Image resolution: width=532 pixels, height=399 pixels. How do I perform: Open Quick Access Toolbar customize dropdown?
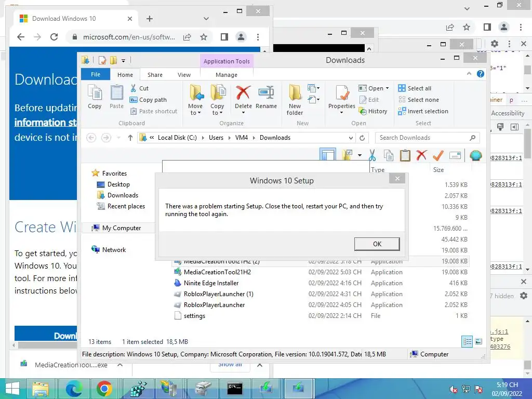pos(124,61)
